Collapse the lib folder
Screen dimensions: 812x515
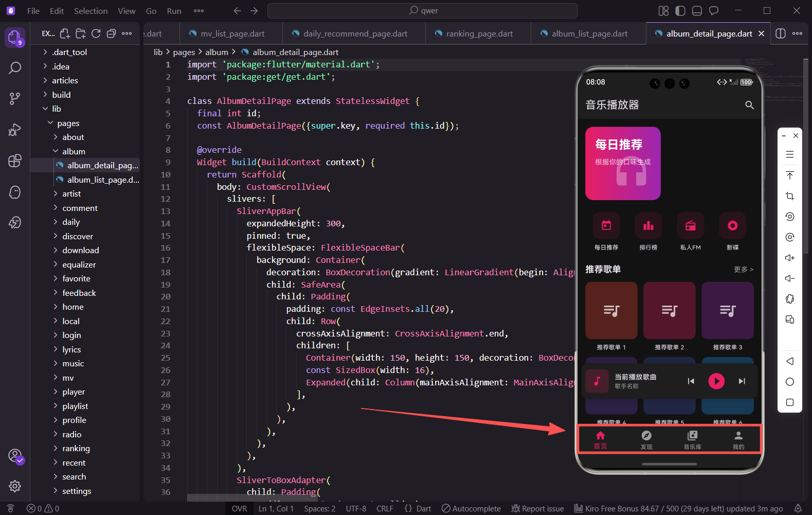pos(85,109)
